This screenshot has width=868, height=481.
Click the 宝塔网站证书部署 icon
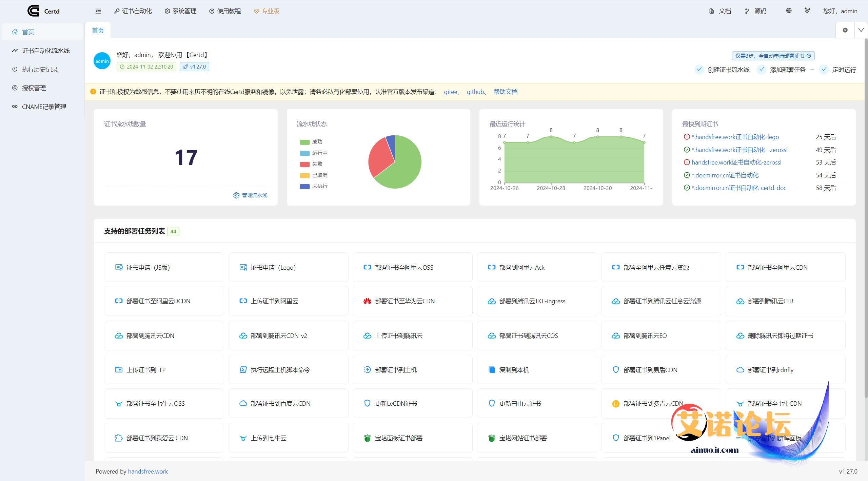pyautogui.click(x=492, y=438)
